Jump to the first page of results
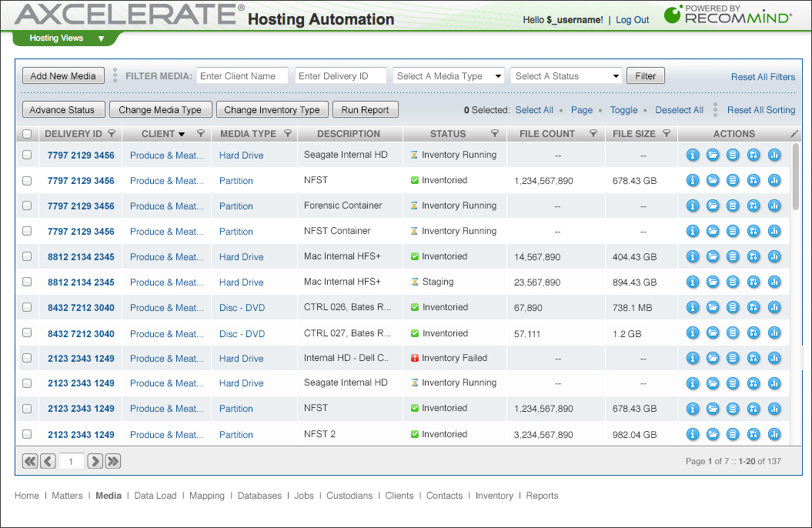 click(30, 461)
